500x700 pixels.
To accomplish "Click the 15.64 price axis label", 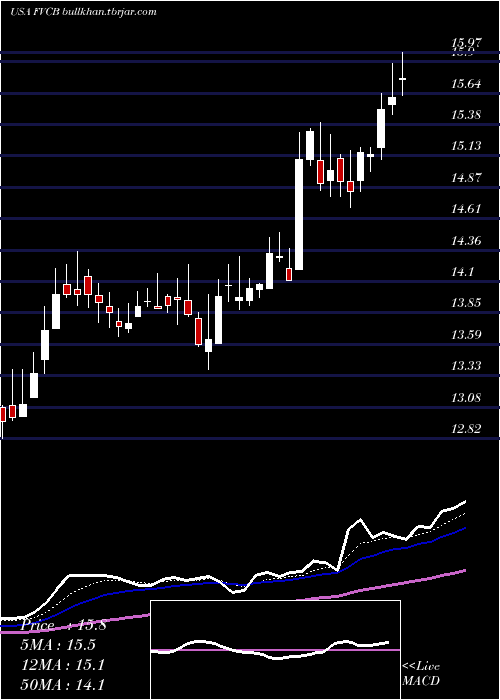I will coord(467,83).
